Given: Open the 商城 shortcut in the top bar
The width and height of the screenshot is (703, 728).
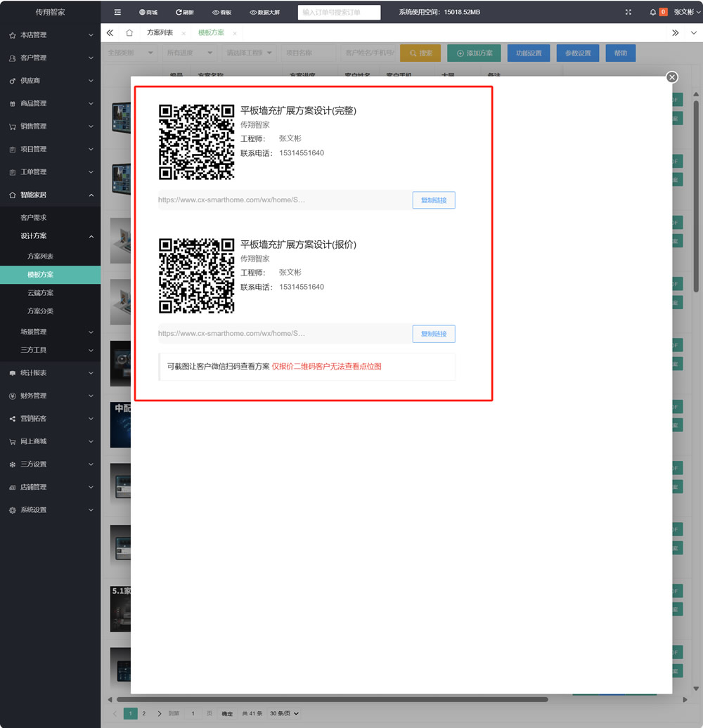Looking at the screenshot, I should click(x=148, y=12).
